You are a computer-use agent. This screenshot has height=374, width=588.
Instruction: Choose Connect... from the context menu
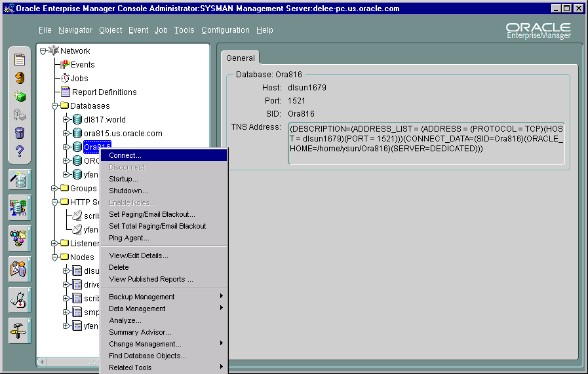(x=125, y=155)
